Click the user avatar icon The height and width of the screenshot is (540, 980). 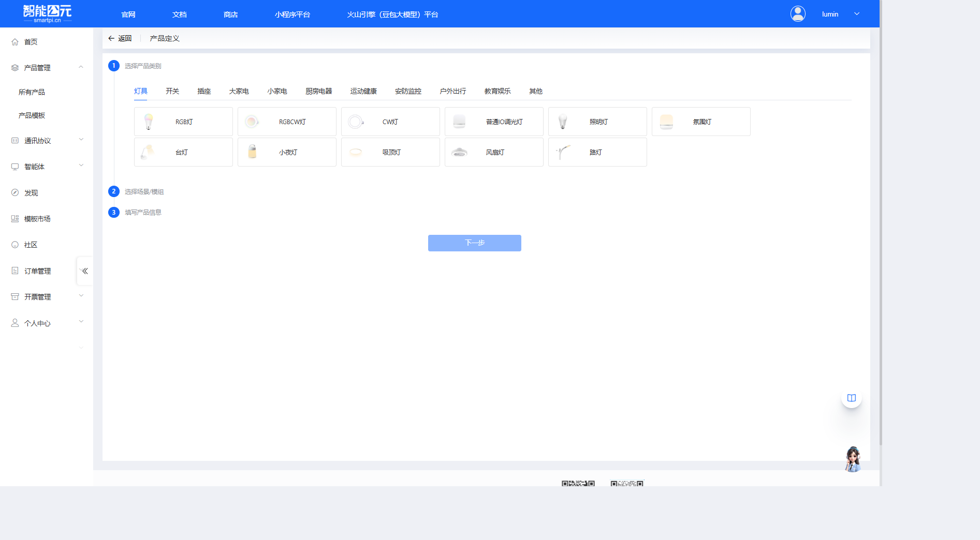click(798, 14)
